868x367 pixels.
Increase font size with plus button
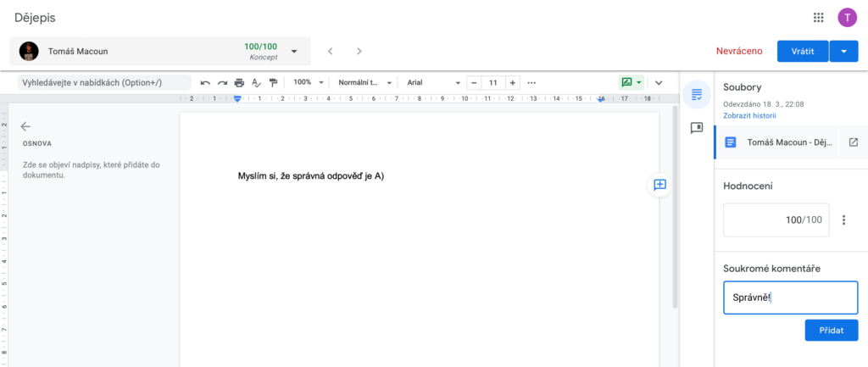pos(511,83)
